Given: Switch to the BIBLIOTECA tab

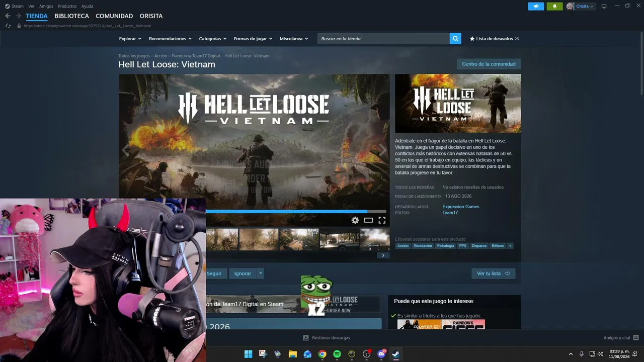Looking at the screenshot, I should tap(71, 16).
